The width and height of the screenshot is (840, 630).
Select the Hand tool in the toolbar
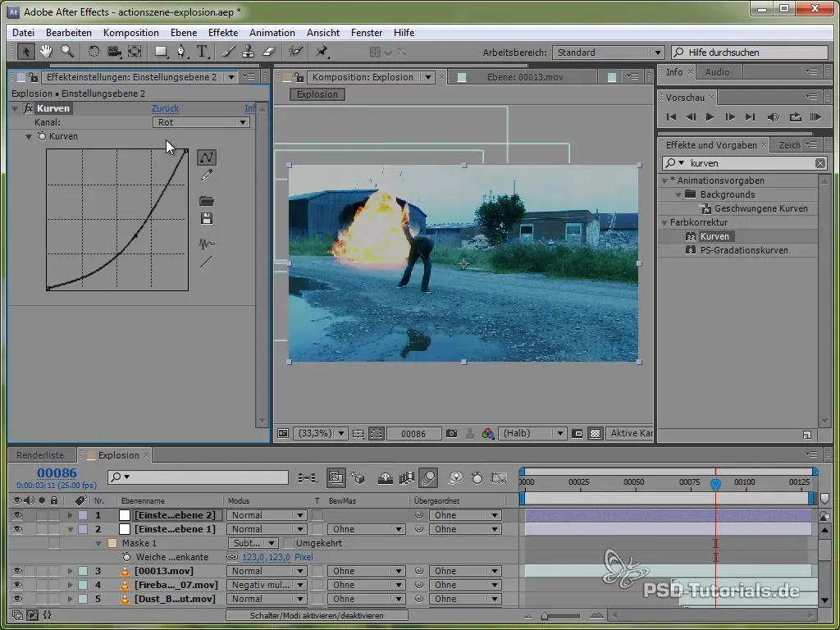[x=46, y=52]
